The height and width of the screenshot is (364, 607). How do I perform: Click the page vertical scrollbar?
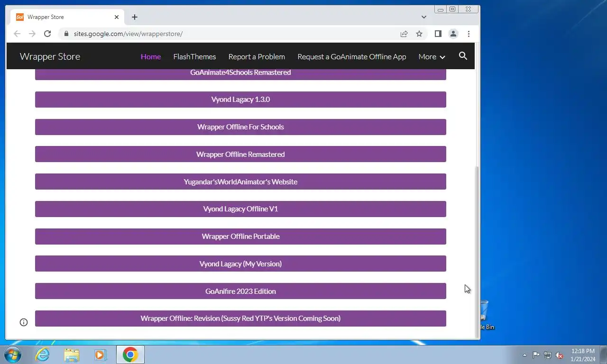(477, 251)
